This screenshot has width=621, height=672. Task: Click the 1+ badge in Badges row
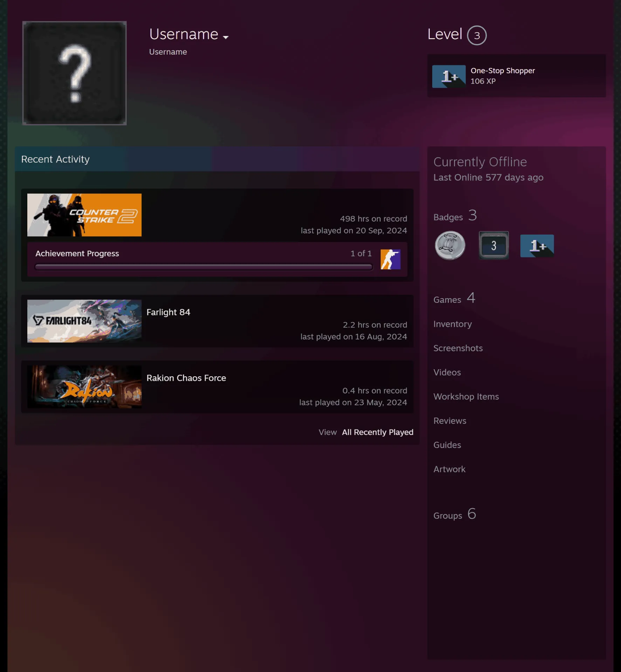(x=537, y=246)
